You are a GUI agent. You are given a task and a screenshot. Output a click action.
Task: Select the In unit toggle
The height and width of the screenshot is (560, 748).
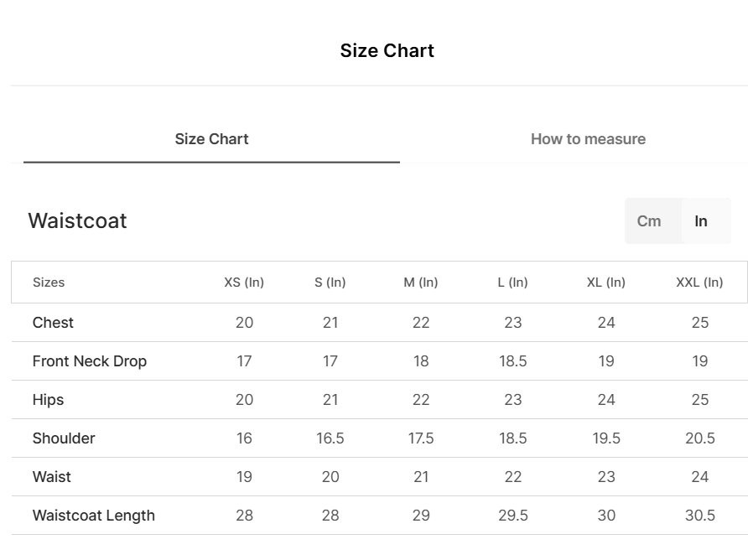coord(701,221)
